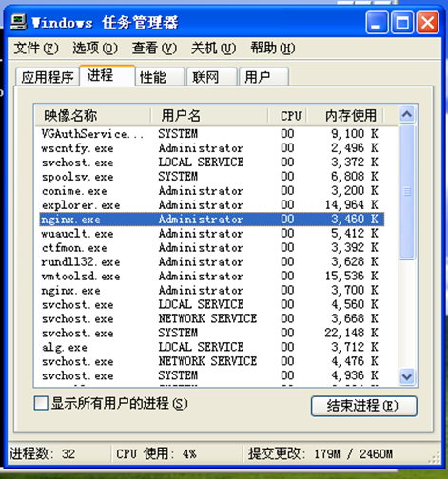448x479 pixels.
Task: Enable 显示所有用户的进程 checkbox
Action: point(41,403)
